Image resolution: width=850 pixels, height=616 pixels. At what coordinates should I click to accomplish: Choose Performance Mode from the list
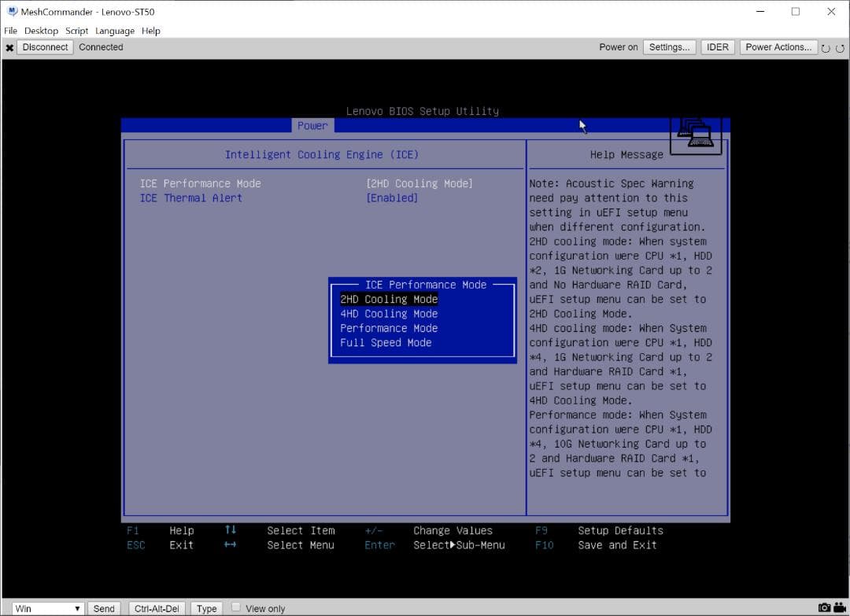tap(389, 328)
